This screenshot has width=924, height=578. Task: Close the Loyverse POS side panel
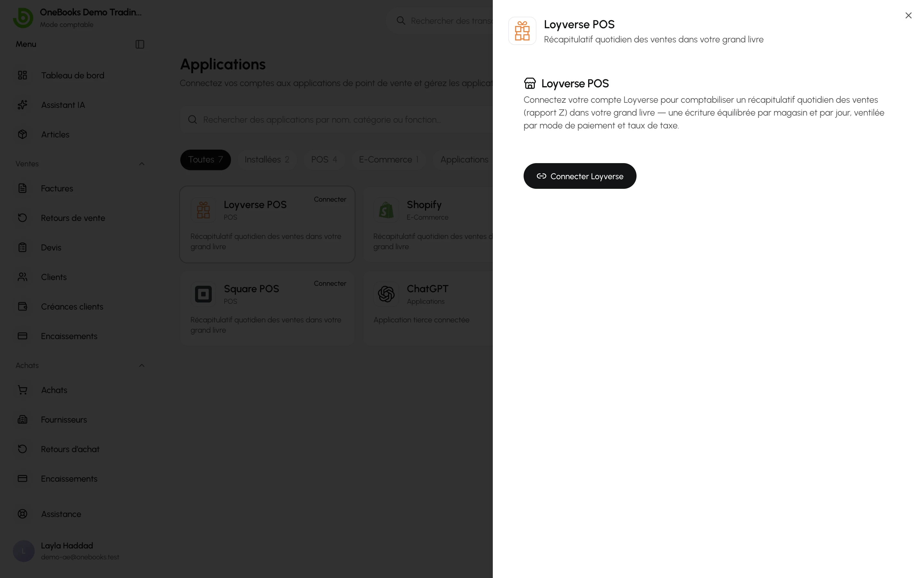908,15
